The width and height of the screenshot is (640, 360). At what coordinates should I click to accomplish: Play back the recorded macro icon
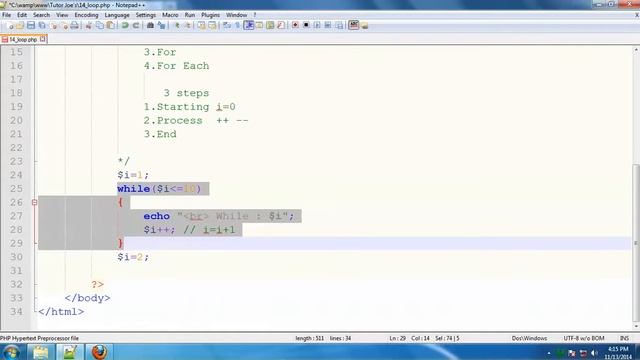click(317, 25)
